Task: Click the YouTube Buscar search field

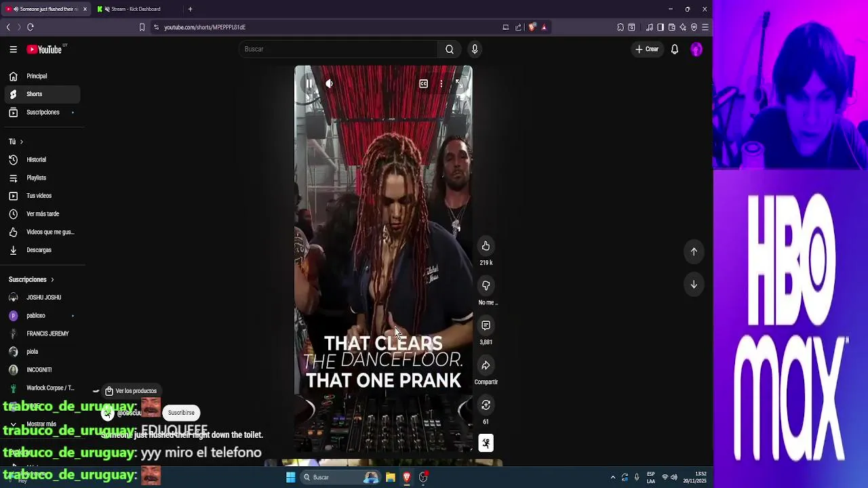Action: click(338, 49)
